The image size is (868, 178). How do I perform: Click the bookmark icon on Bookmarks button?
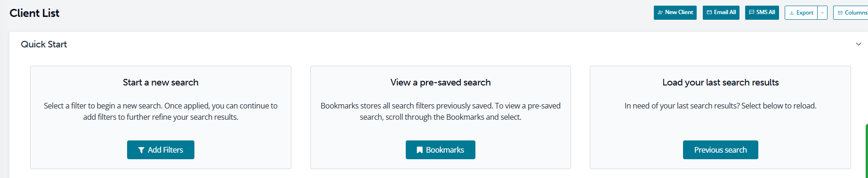pyautogui.click(x=419, y=150)
